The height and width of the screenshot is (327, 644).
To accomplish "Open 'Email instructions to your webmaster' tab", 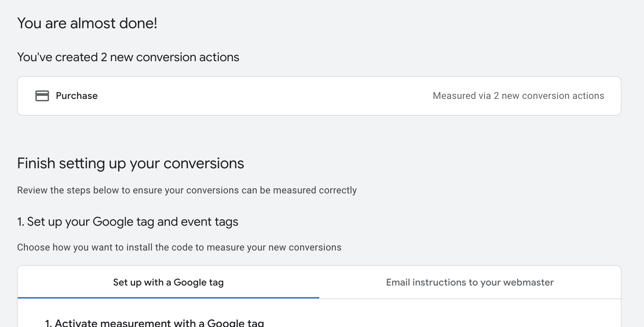I will coord(470,282).
